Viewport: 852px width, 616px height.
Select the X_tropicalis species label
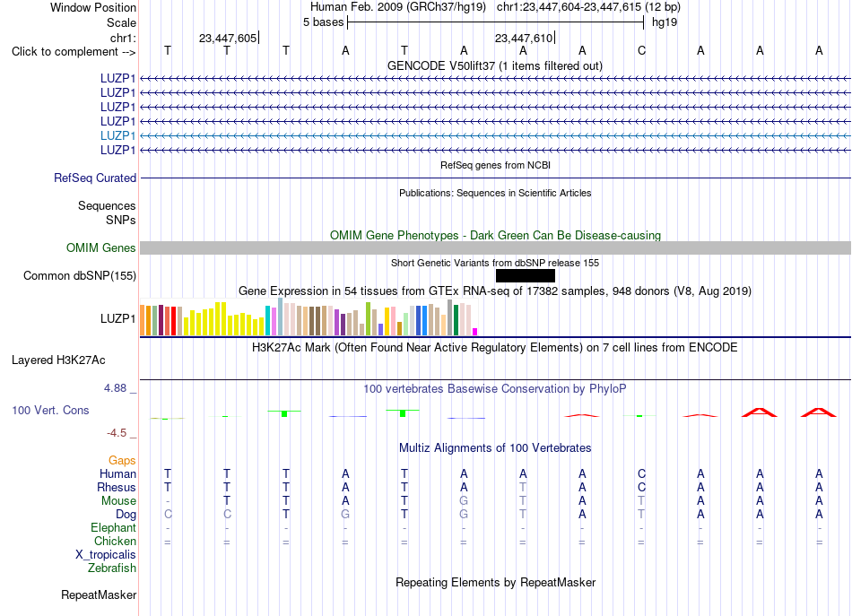[x=106, y=555]
